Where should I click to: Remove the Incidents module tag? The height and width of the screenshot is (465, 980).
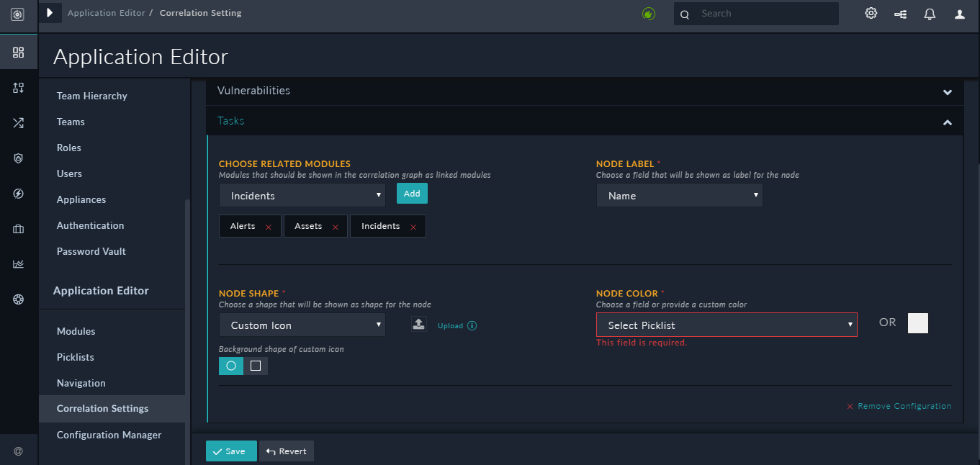(413, 227)
